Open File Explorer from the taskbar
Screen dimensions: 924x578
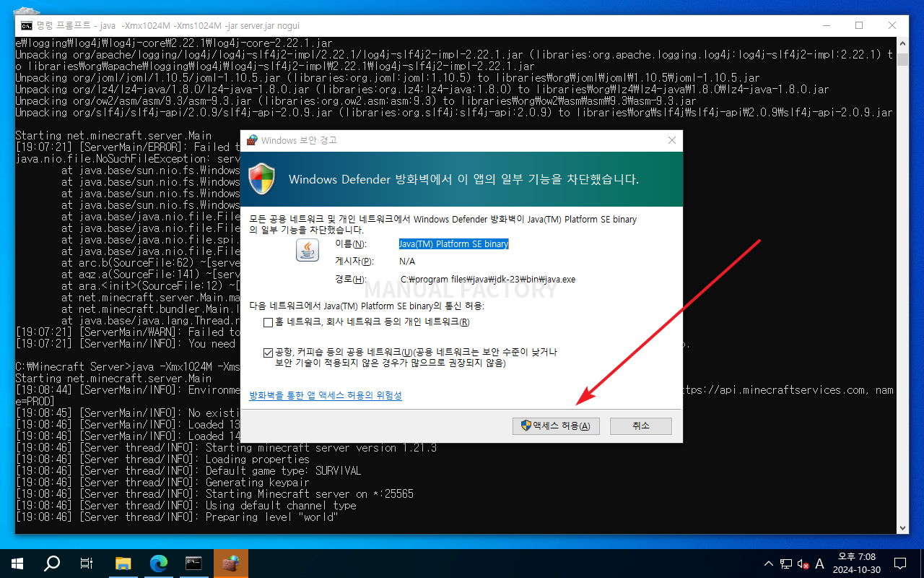click(x=123, y=564)
